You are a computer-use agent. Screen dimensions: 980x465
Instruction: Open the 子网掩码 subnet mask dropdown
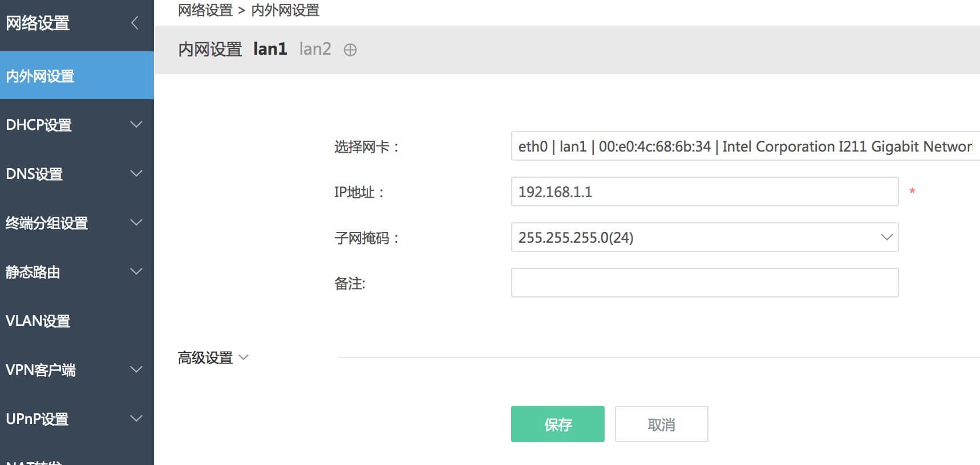[x=704, y=237]
